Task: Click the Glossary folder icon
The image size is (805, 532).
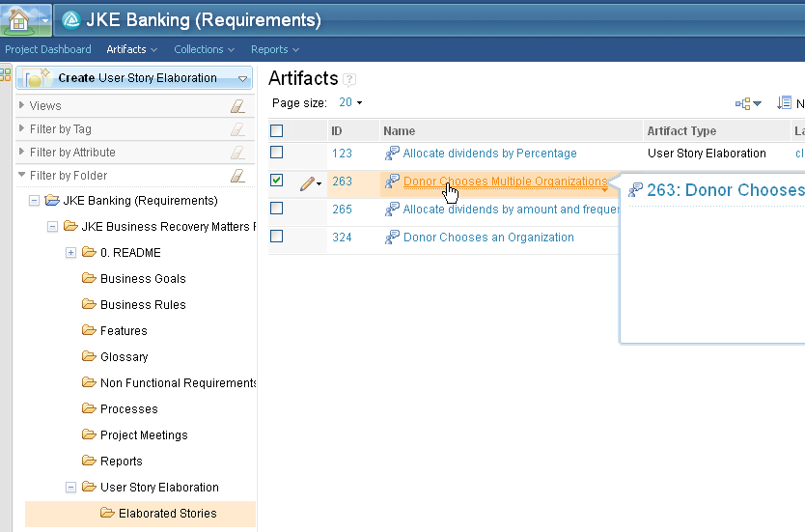Action: [90, 356]
